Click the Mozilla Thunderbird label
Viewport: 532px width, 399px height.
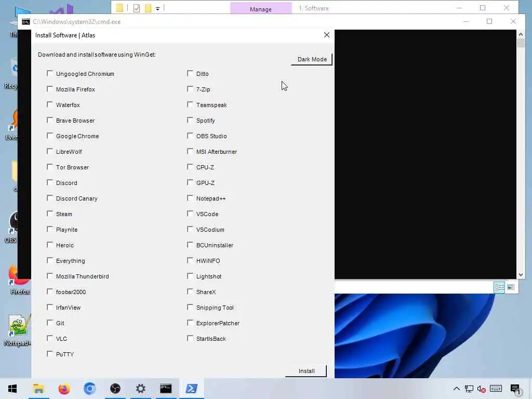[83, 276]
